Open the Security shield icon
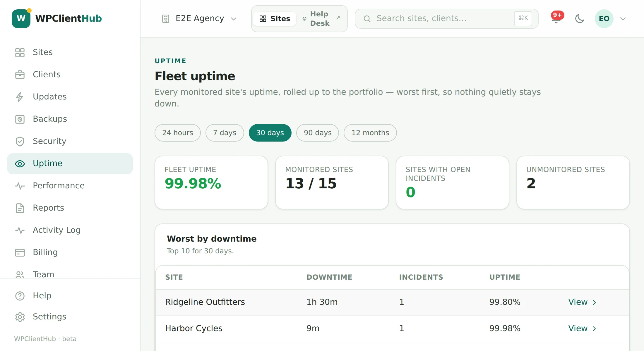The image size is (644, 351). pyautogui.click(x=20, y=141)
